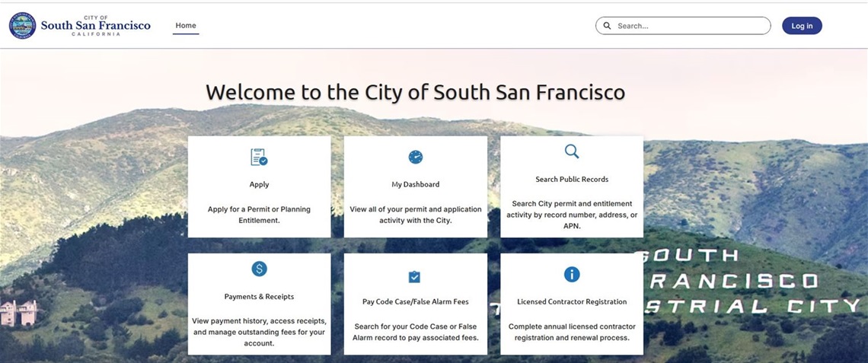This screenshot has width=868, height=363.
Task: Open the Apply card title
Action: [259, 185]
